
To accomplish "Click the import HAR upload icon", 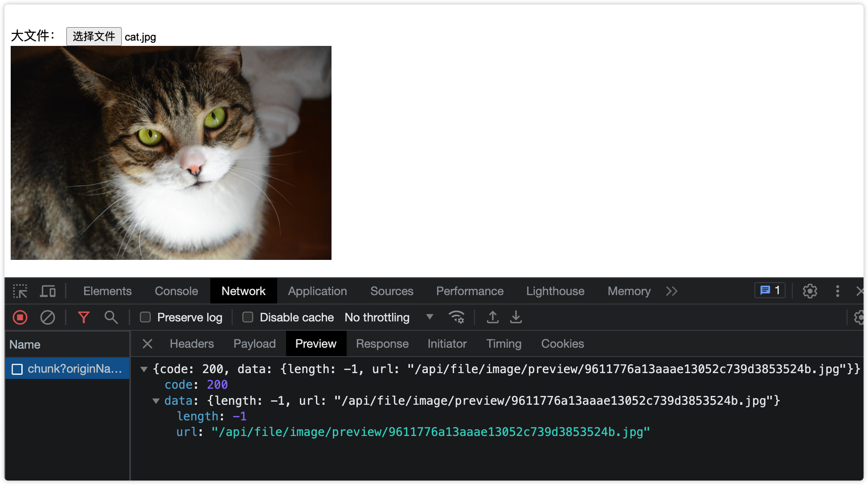I will (492, 317).
